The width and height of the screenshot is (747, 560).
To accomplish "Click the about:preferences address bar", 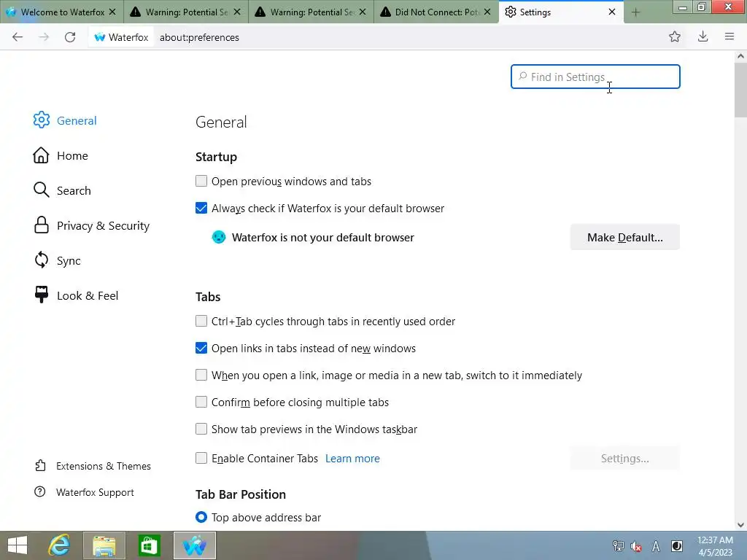I will 410,37.
